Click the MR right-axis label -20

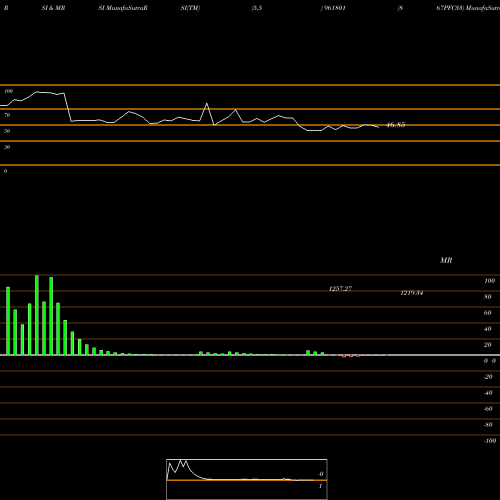488,377
